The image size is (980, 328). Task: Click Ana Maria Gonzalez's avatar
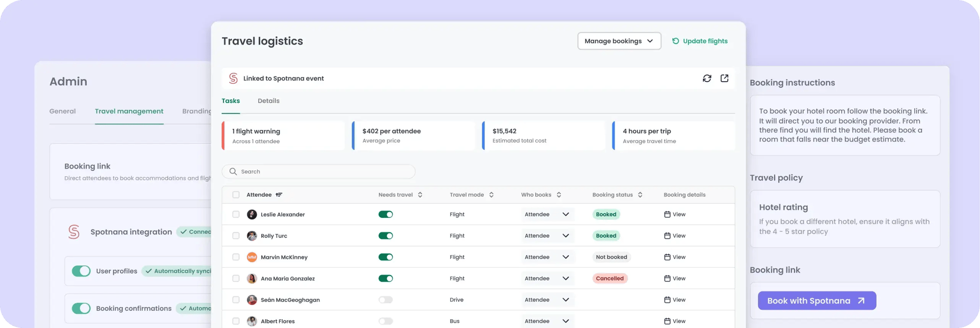[252, 279]
